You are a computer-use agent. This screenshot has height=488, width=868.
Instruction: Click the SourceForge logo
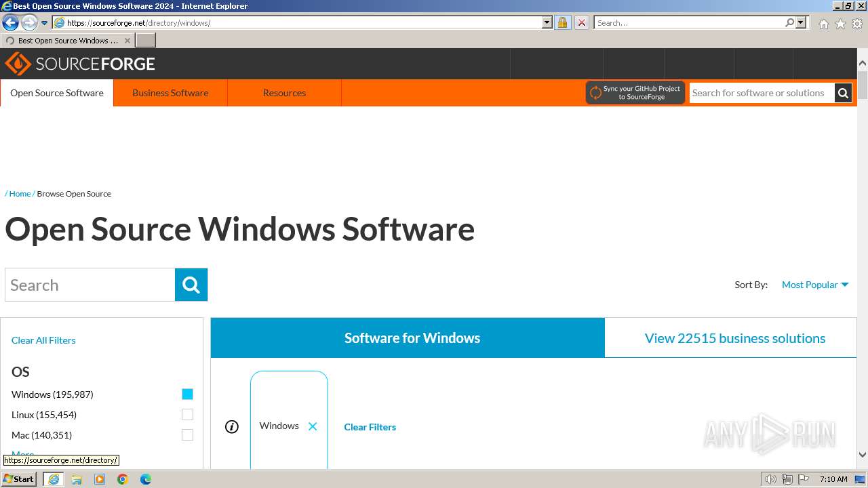[x=80, y=64]
